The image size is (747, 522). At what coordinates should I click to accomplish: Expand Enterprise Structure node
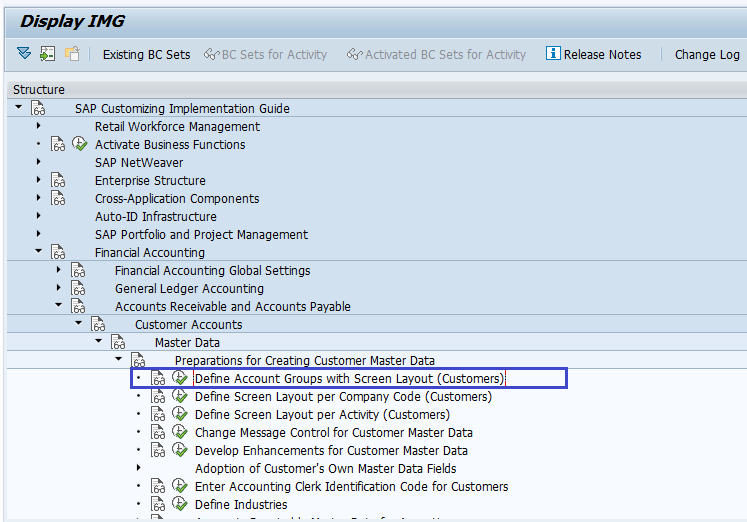(39, 180)
